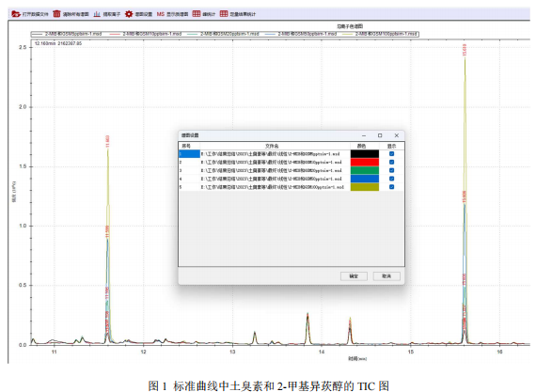Click the 确定 confirm button
This screenshot has width=536, height=392.
pyautogui.click(x=354, y=276)
